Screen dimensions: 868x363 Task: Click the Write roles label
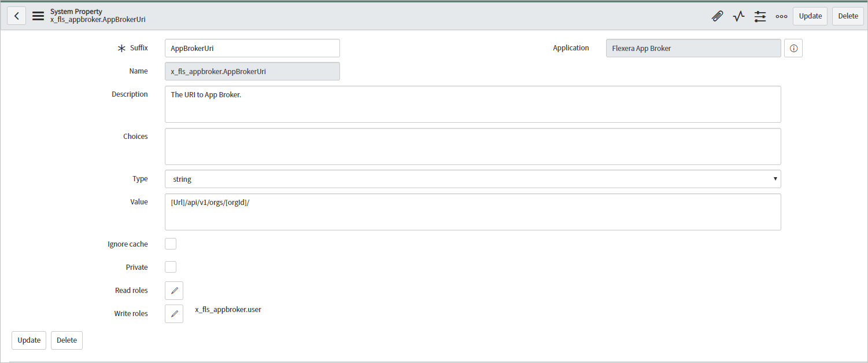131,314
